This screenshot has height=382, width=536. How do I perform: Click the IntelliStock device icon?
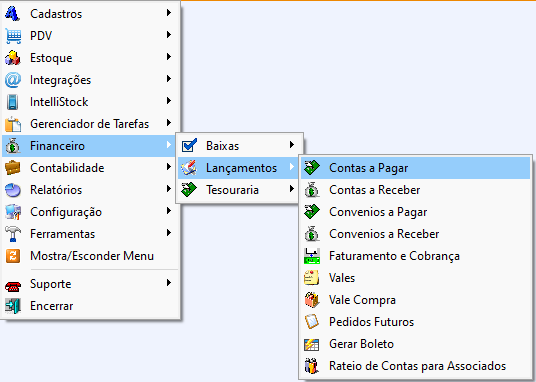[13, 102]
